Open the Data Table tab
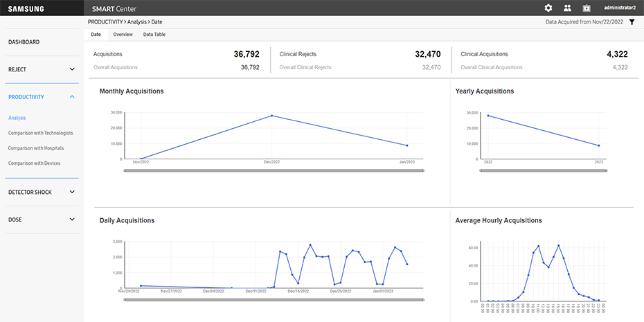Viewport: 644px width, 322px height. (x=154, y=35)
